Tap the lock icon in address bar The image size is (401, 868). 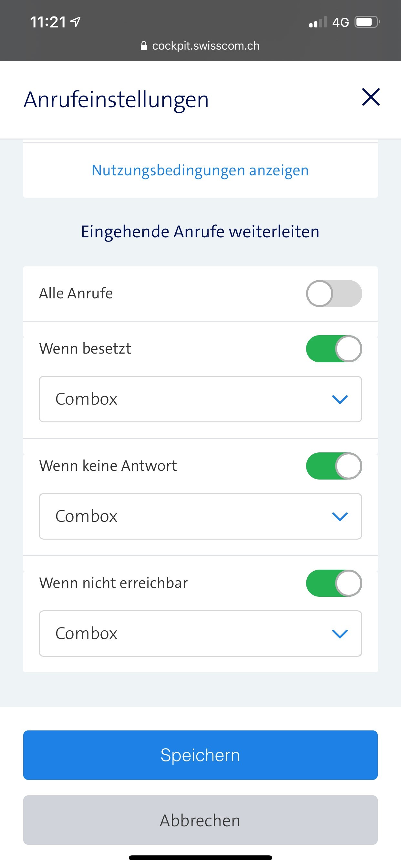[144, 46]
